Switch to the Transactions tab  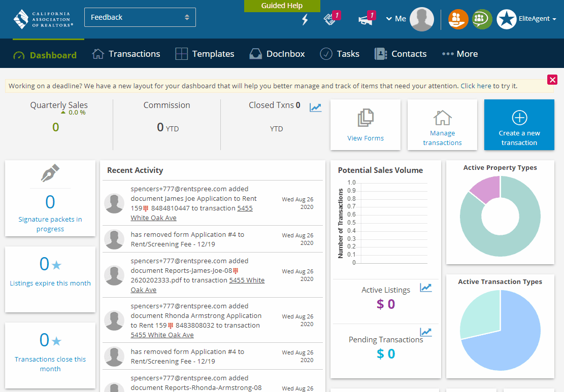[x=126, y=53]
